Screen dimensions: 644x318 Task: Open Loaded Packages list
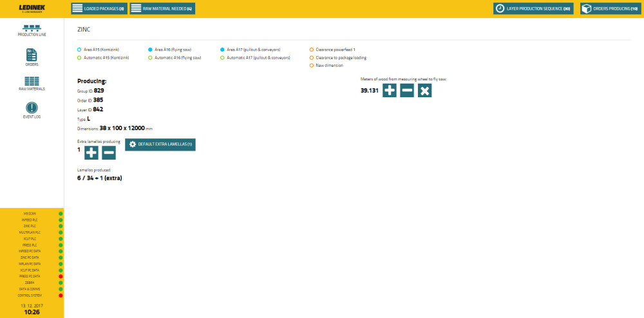(99, 8)
